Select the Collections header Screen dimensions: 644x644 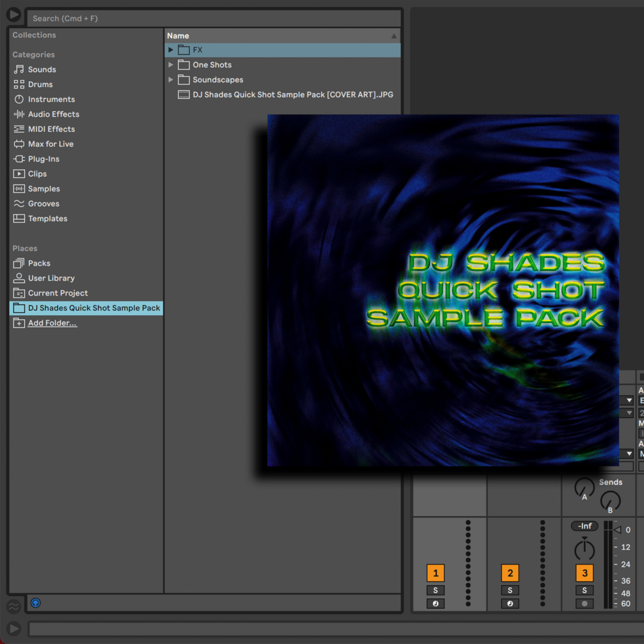(34, 35)
